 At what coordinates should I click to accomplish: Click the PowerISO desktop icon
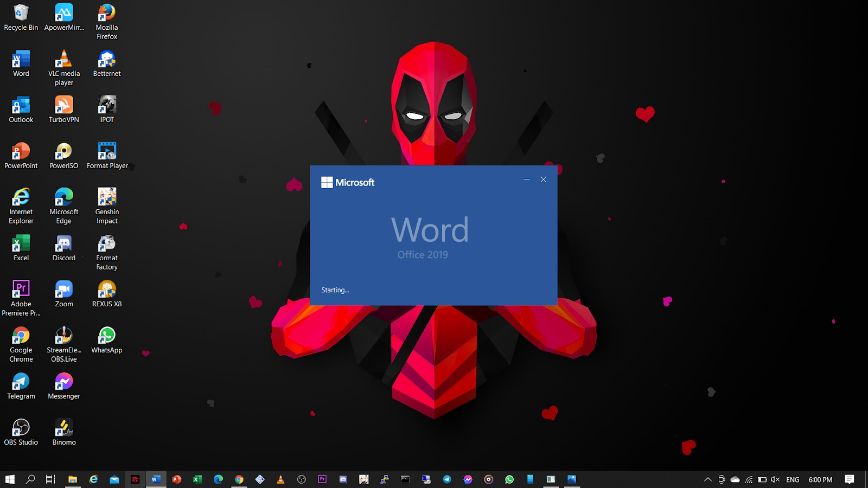click(x=64, y=156)
